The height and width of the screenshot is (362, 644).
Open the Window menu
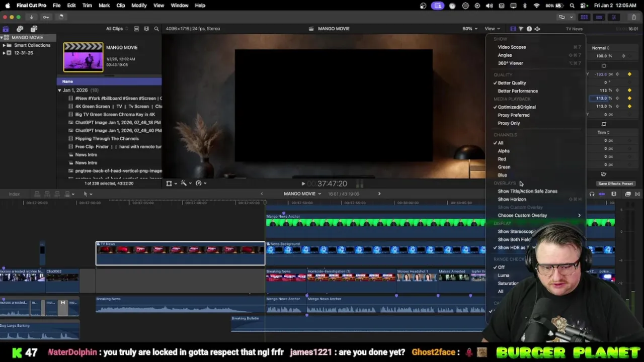pyautogui.click(x=179, y=6)
